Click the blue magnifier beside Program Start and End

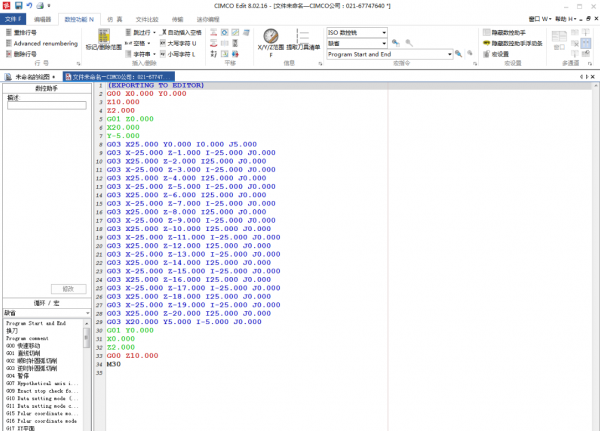point(458,54)
